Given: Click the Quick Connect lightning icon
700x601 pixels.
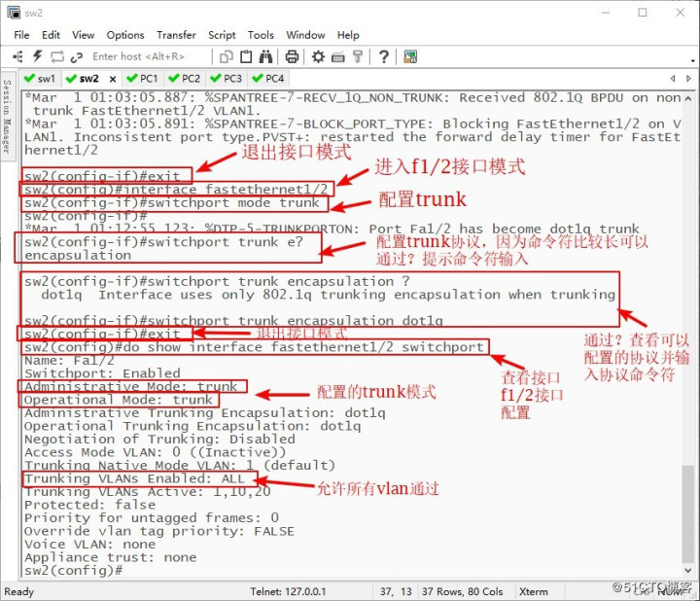Looking at the screenshot, I should (38, 56).
